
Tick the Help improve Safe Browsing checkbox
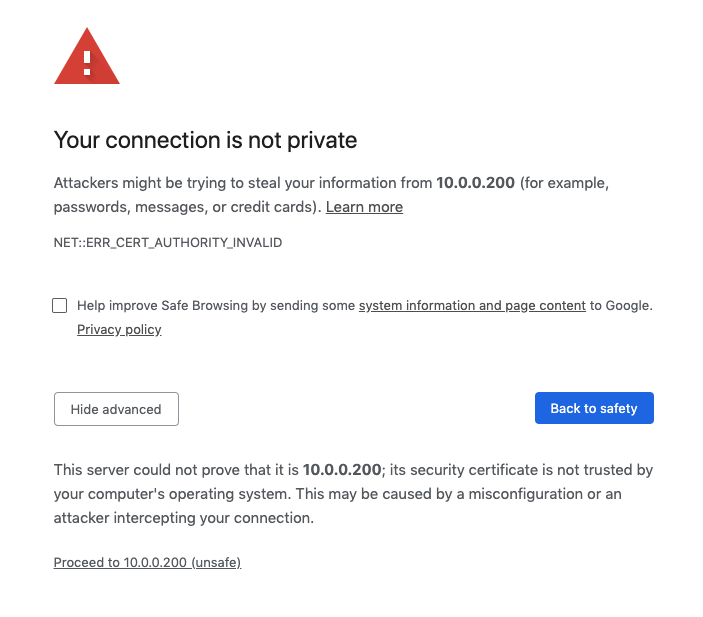pyautogui.click(x=60, y=305)
